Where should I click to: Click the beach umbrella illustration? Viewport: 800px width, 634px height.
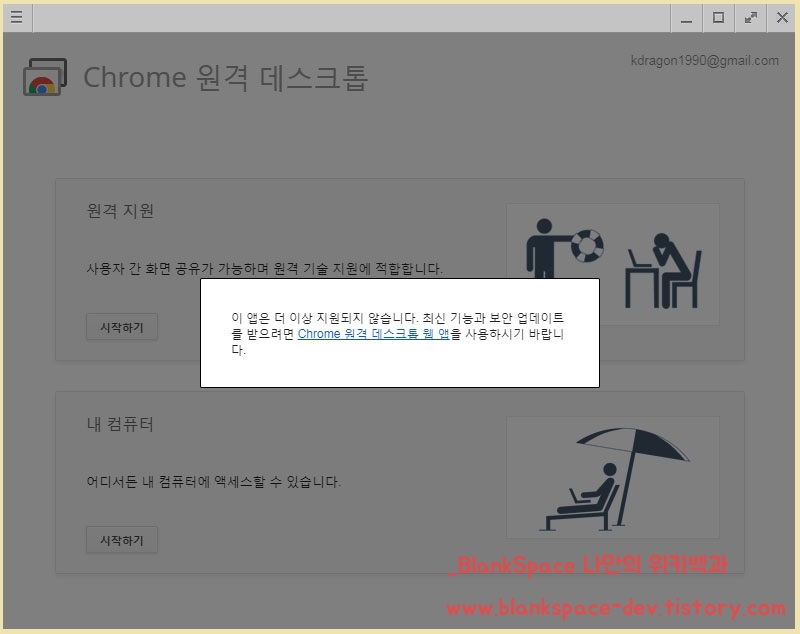click(613, 477)
